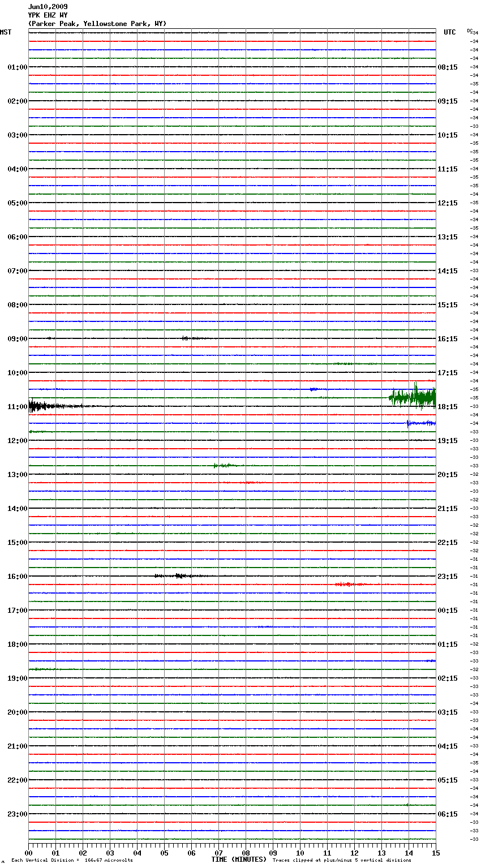
Task: Click the blue signal burst near 18:15 UTC
Action: [421, 423]
